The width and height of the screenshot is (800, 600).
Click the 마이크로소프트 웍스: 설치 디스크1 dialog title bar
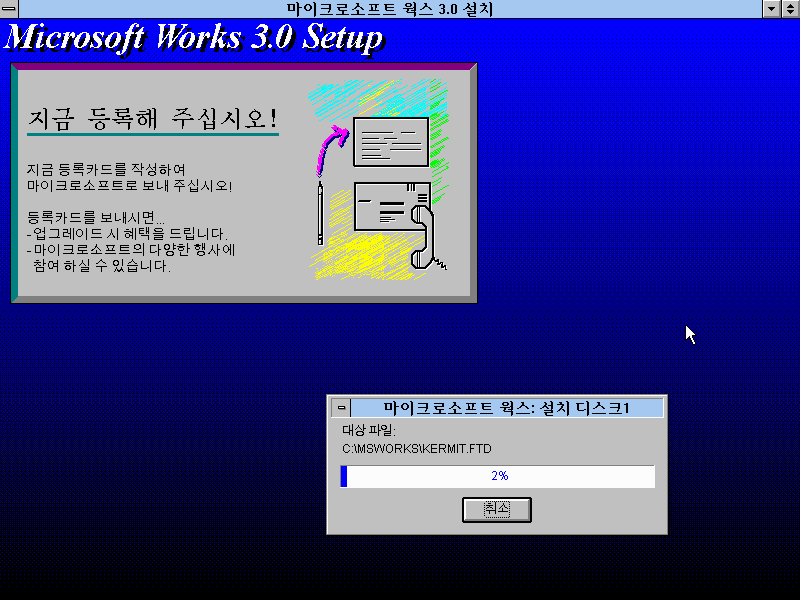[507, 408]
